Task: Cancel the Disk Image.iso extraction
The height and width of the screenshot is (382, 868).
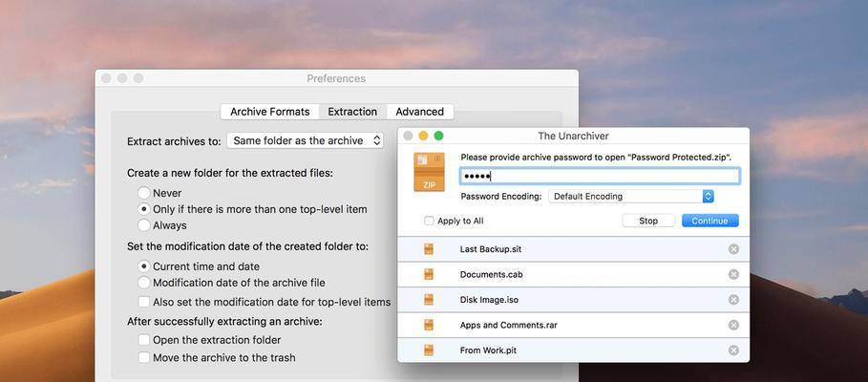Action: pos(733,300)
